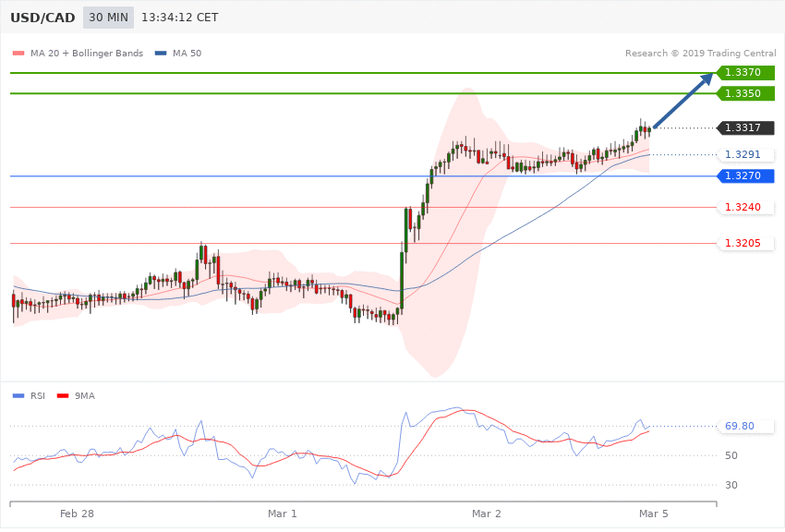Click the Mar 2 date axis label
The width and height of the screenshot is (785, 532).
coord(486,514)
